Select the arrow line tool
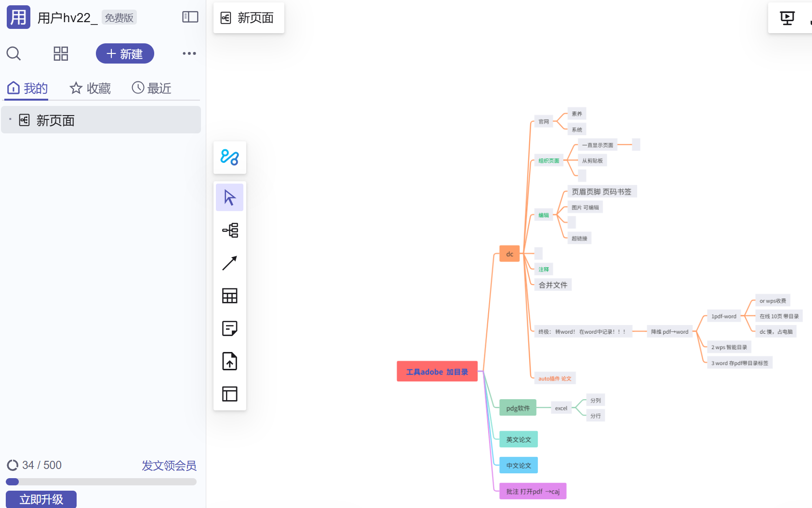This screenshot has height=508, width=812. click(x=230, y=263)
